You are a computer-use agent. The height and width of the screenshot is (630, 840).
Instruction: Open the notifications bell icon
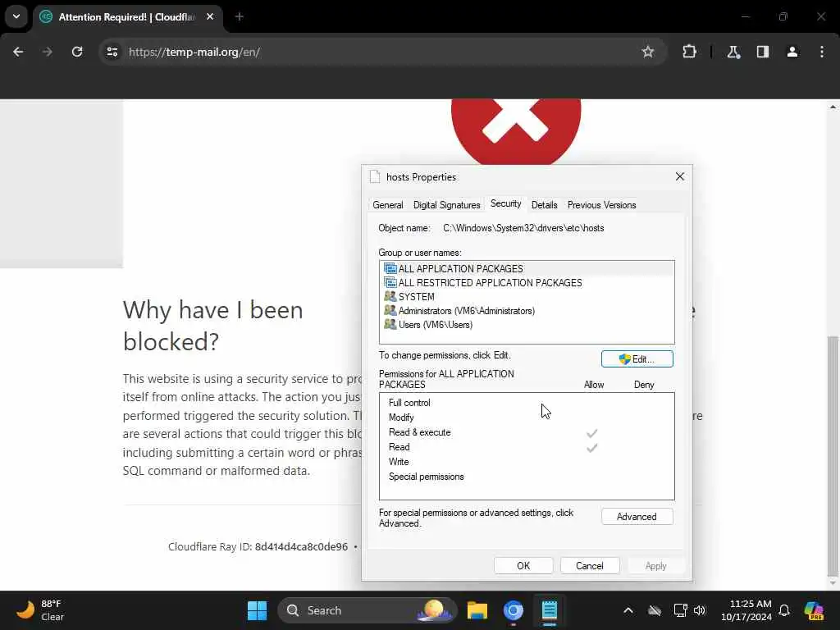[784, 610]
